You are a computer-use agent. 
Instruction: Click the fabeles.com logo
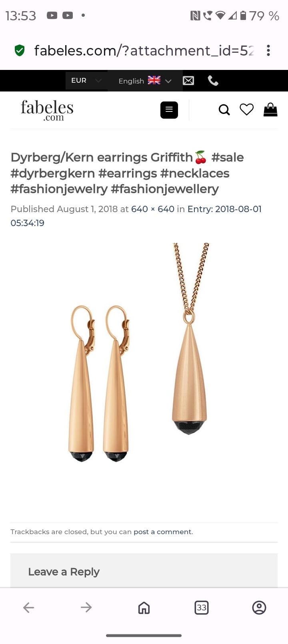(x=47, y=110)
